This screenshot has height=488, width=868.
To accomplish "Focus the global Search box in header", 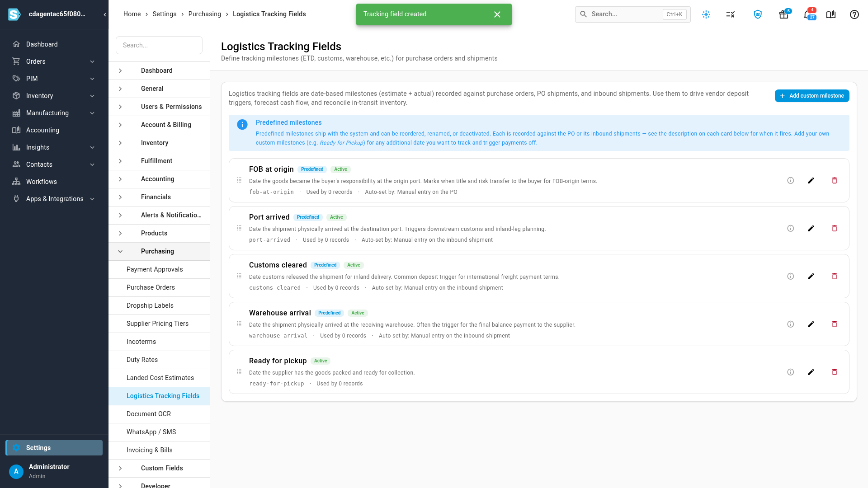I will point(632,14).
